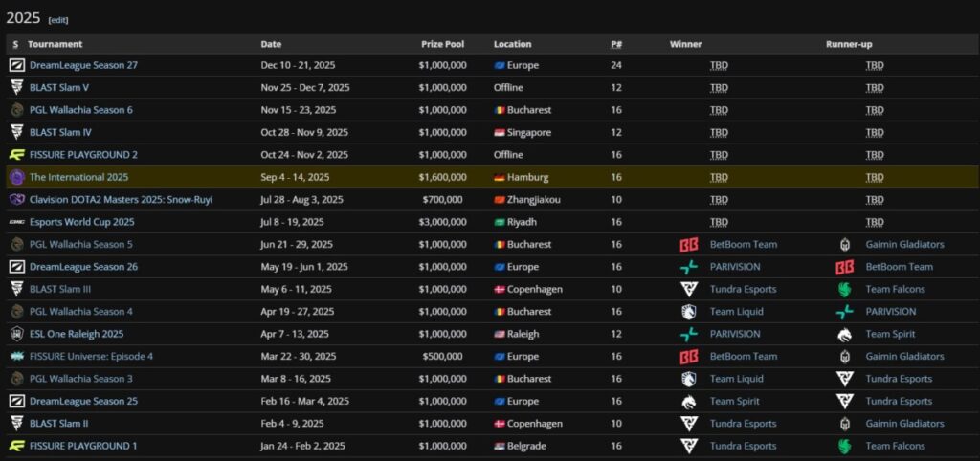Click FISSURE PLAYGROUND 2 logo icon
Viewport: 980px width, 461px height.
(17, 155)
